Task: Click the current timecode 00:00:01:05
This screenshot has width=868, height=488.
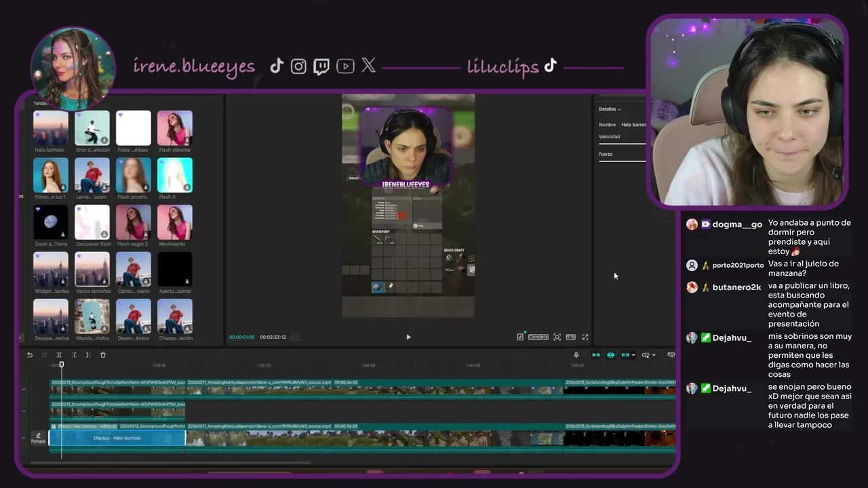Action: point(241,337)
